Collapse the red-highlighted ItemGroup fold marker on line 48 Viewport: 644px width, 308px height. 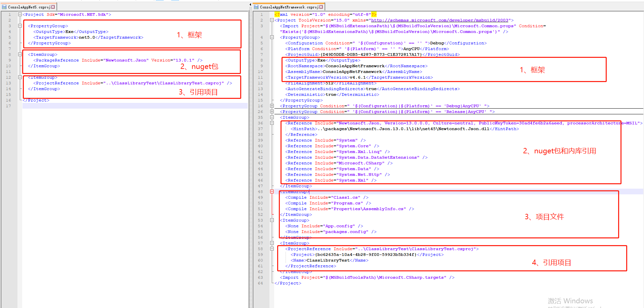[272, 192]
